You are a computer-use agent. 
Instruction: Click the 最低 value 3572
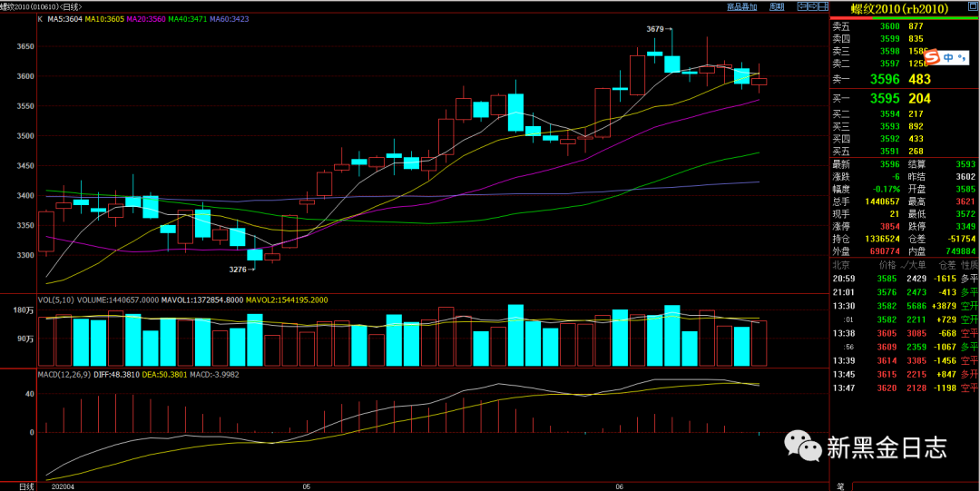tap(965, 214)
